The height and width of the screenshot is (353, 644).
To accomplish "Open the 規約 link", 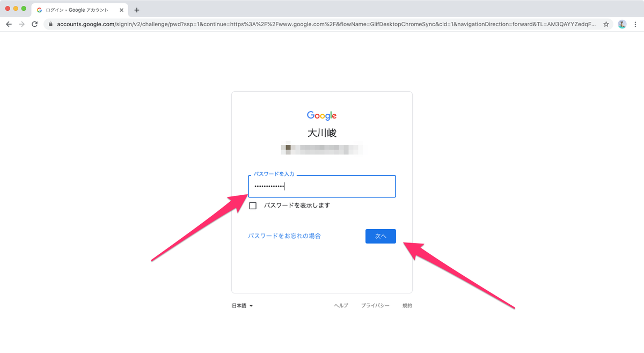I will click(x=407, y=306).
